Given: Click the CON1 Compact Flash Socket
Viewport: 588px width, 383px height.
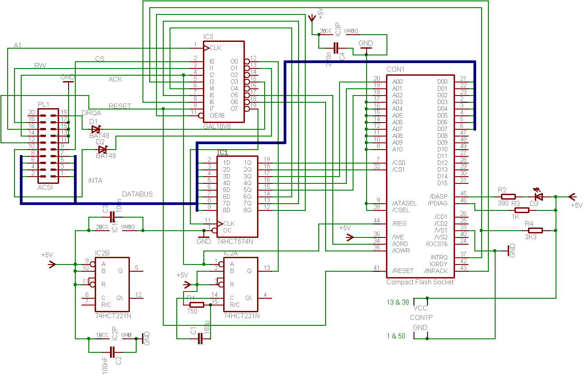Looking at the screenshot, I should (x=420, y=176).
